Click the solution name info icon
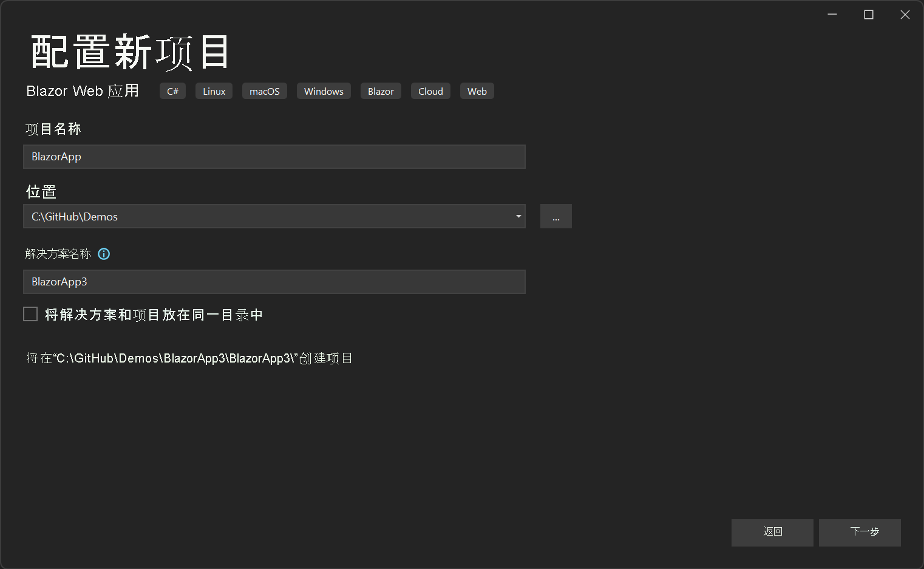The image size is (924, 569). (x=104, y=254)
